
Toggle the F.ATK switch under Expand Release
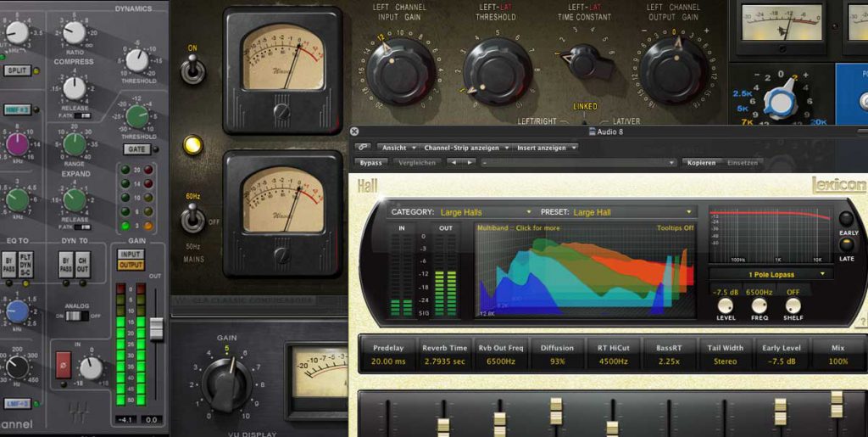tap(82, 227)
